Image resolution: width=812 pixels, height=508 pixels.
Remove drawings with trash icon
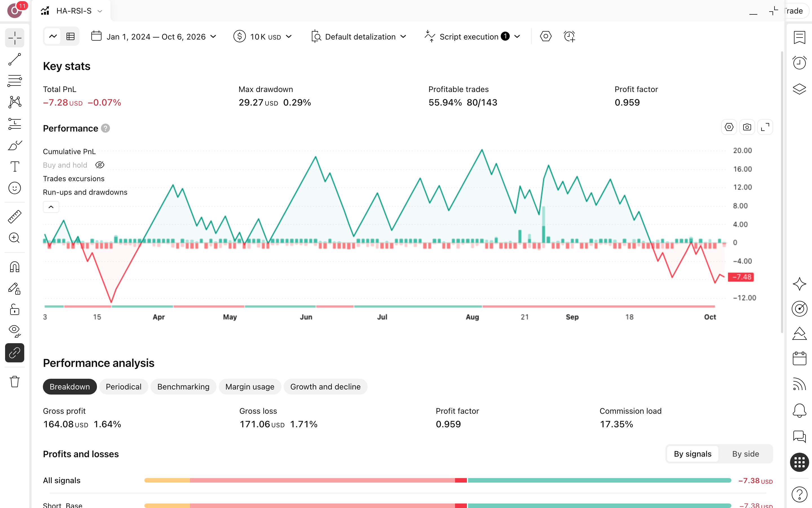tap(14, 382)
